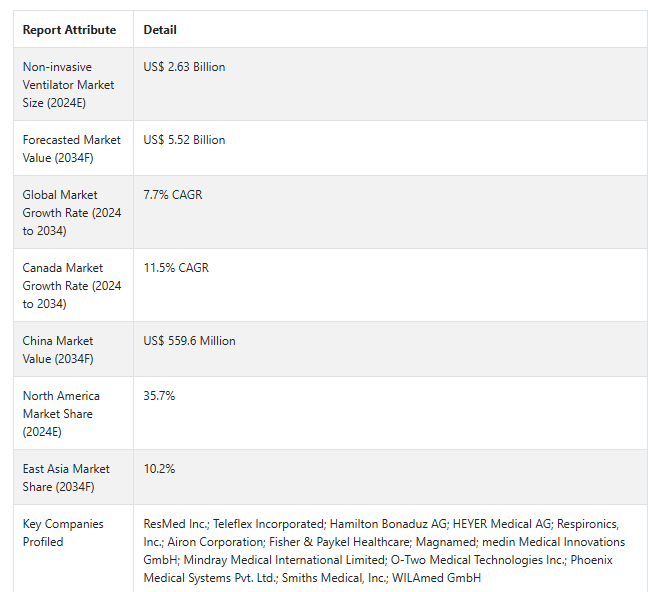Select the Forecasted Market Value (2034F) label
648x592 pixels.
pos(72,149)
